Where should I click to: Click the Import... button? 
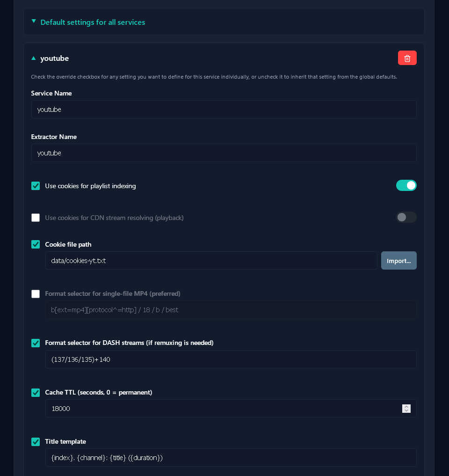click(x=398, y=260)
